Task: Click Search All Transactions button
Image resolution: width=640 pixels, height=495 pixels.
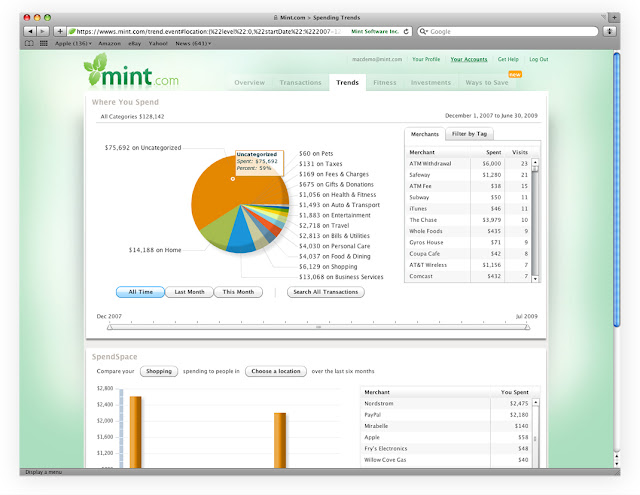Action: tap(326, 292)
